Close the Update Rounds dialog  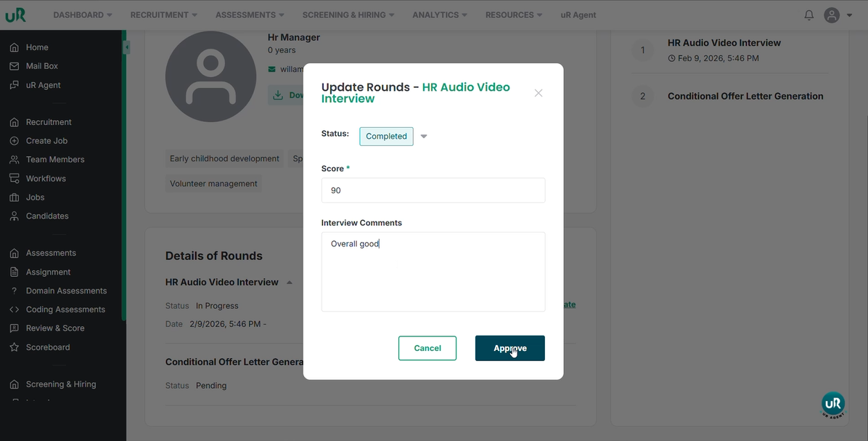[x=538, y=93]
